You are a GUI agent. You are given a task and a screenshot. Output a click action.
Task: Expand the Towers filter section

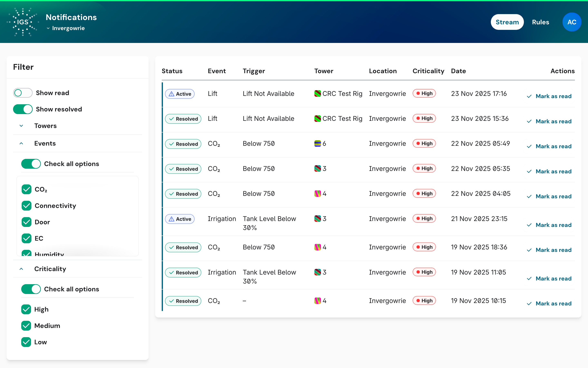tap(77, 126)
